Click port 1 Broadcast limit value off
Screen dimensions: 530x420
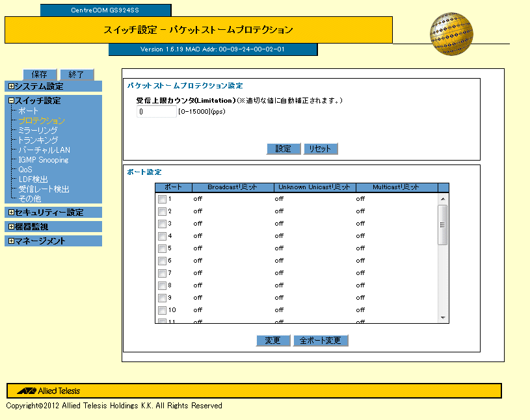tap(198, 199)
